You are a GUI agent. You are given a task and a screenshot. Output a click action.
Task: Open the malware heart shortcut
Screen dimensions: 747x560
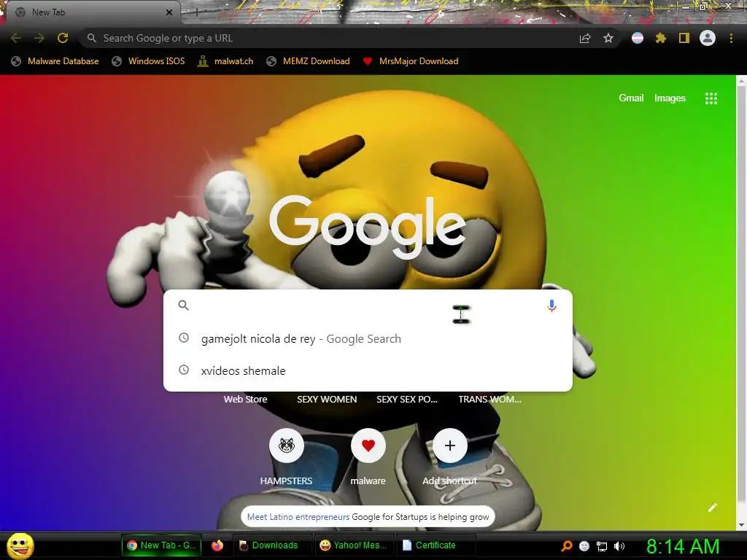(x=368, y=446)
